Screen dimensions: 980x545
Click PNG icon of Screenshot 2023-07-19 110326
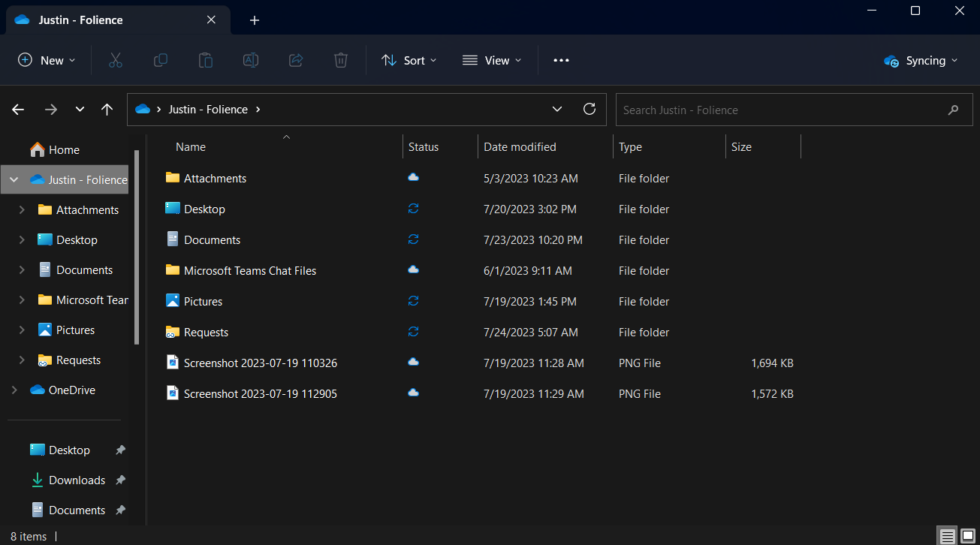coord(173,363)
